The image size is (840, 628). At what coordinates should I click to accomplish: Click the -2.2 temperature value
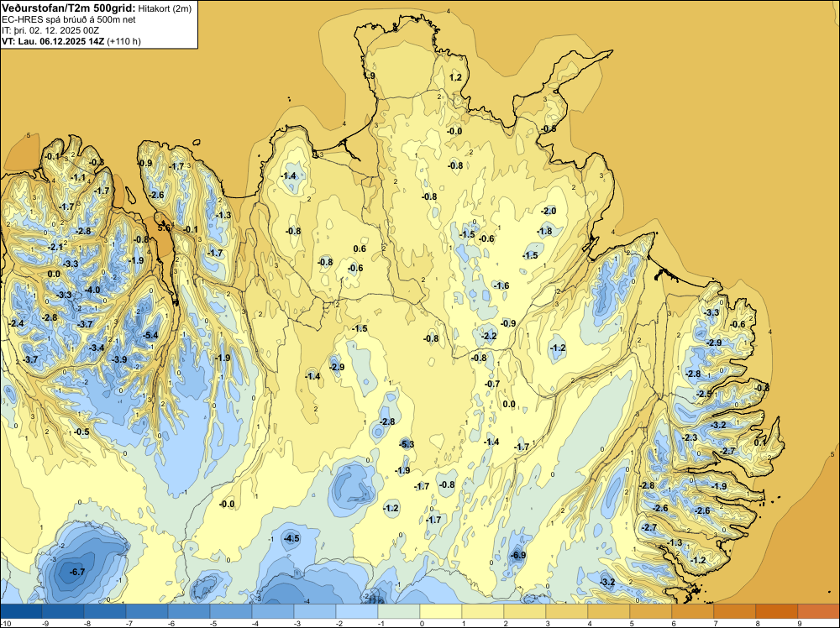490,336
